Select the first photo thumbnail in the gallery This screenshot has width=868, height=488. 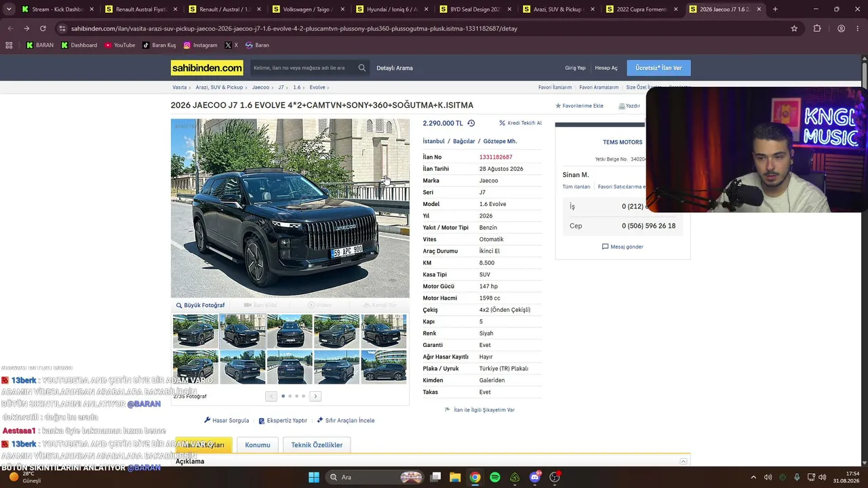tap(195, 331)
